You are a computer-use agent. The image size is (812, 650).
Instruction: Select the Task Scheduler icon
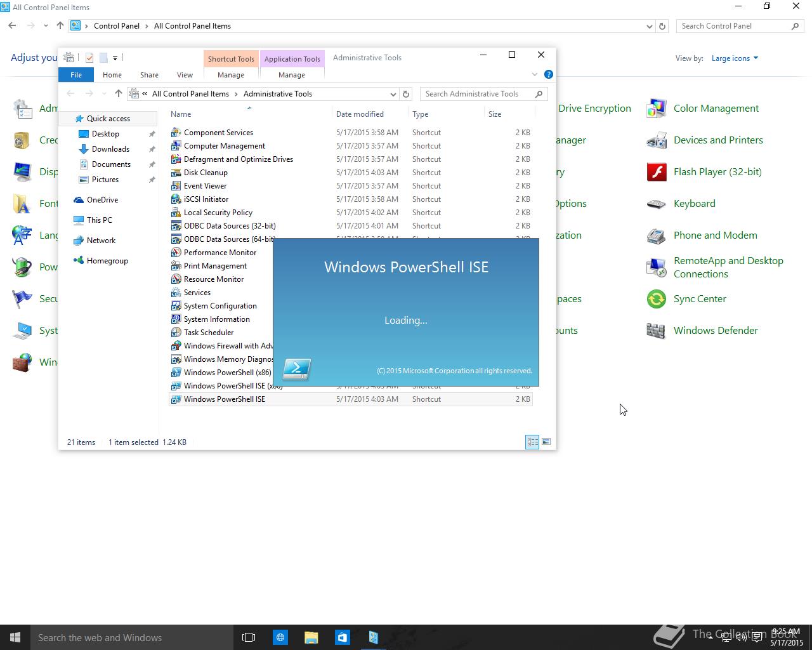click(x=176, y=333)
